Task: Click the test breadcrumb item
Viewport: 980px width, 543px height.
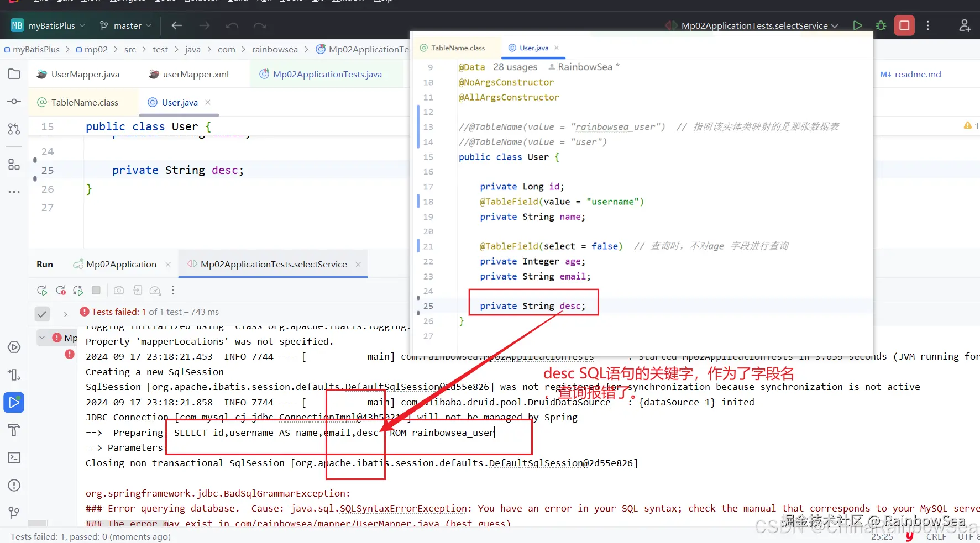Action: click(160, 49)
